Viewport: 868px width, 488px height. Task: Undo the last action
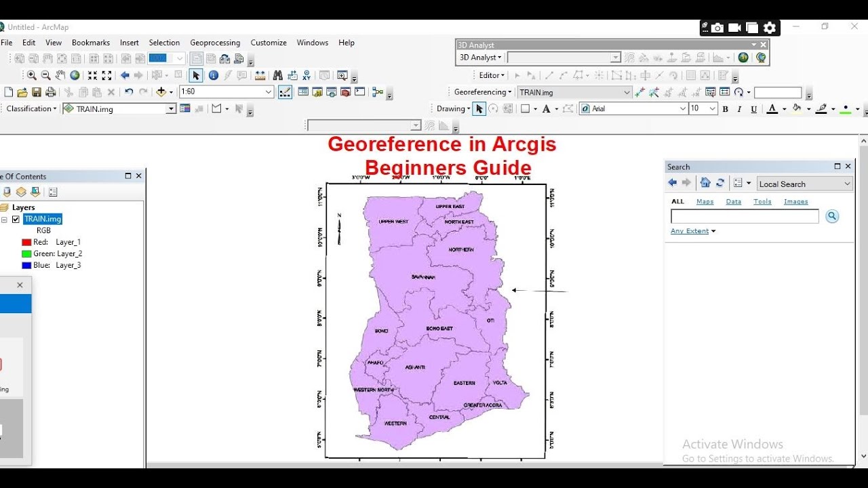(x=129, y=92)
